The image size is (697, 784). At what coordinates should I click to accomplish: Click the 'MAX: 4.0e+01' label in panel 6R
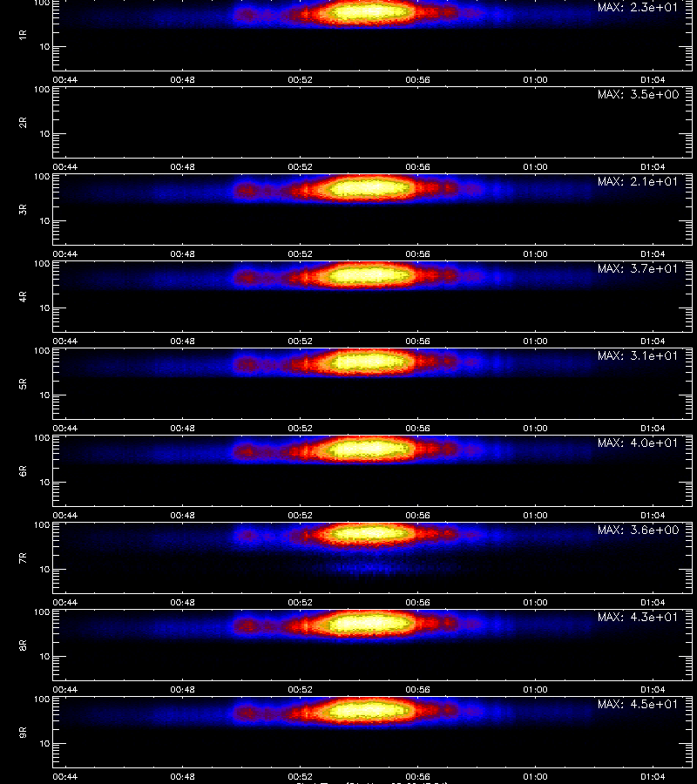point(638,443)
